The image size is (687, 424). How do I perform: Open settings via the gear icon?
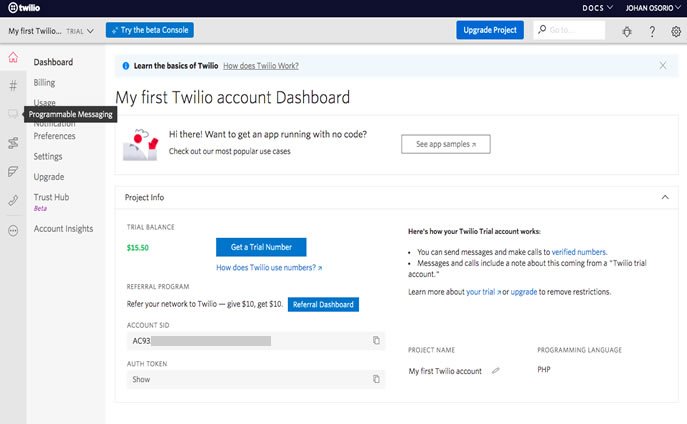coord(676,31)
